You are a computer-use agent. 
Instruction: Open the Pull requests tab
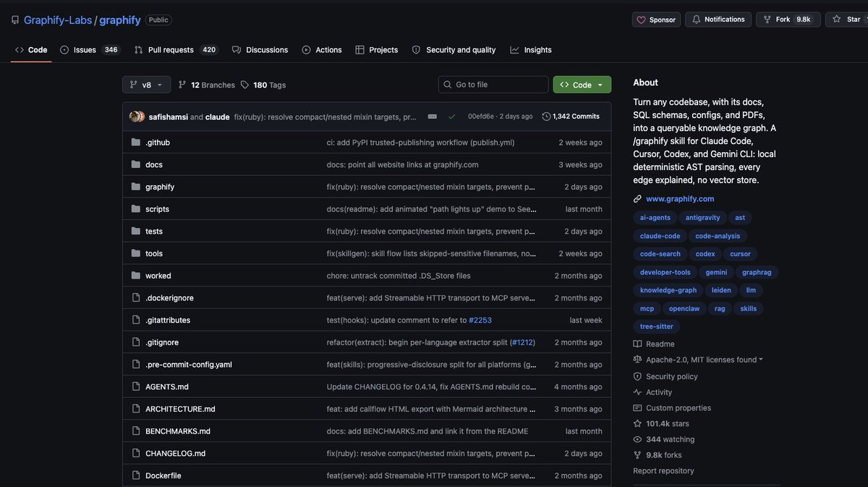(x=176, y=50)
